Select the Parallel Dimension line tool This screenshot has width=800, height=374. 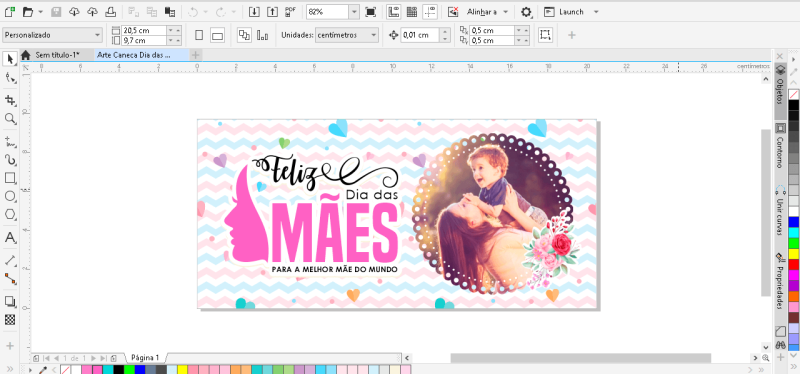click(10, 260)
